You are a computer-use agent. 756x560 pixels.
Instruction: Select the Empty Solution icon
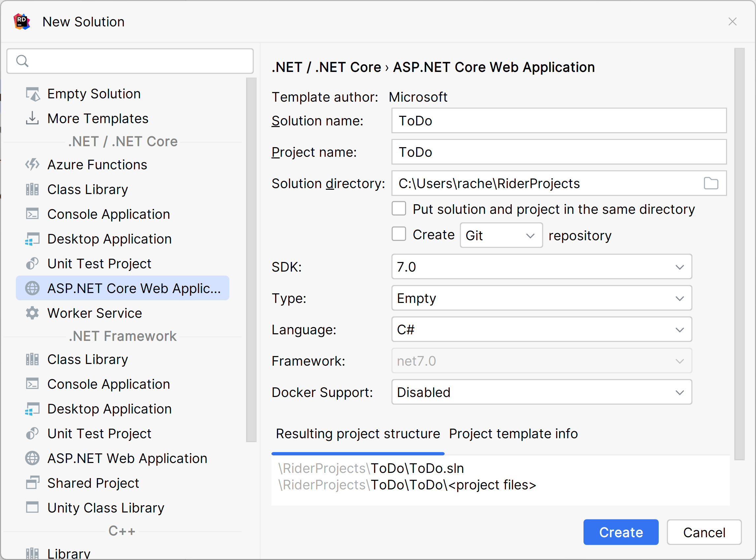tap(32, 94)
